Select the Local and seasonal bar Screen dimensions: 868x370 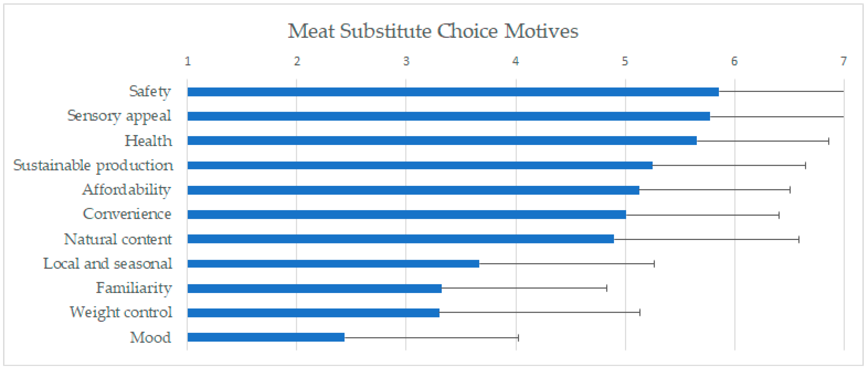click(x=333, y=264)
